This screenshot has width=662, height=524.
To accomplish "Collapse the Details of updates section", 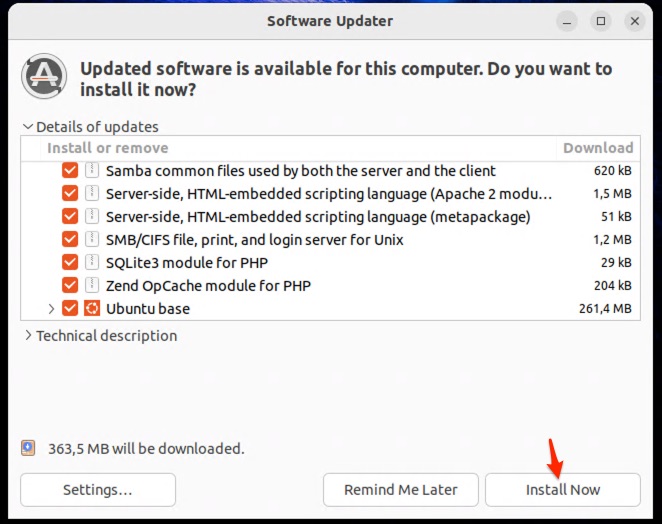I will click(27, 127).
